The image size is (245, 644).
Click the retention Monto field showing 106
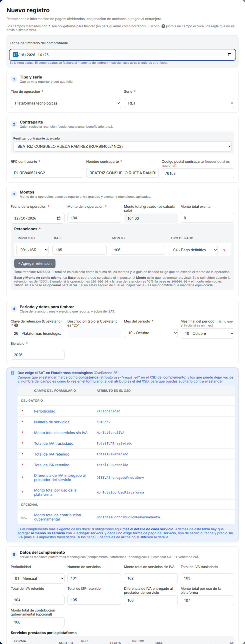138,250
